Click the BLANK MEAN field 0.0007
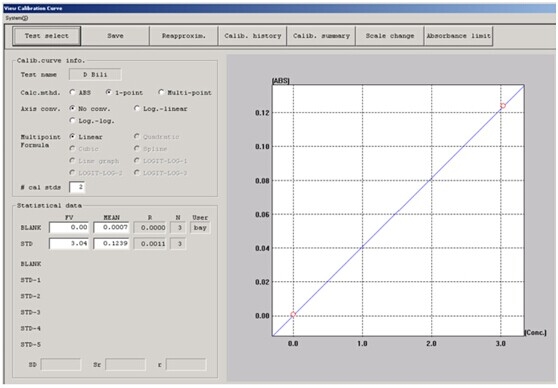The height and width of the screenshot is (388, 558). pyautogui.click(x=111, y=227)
